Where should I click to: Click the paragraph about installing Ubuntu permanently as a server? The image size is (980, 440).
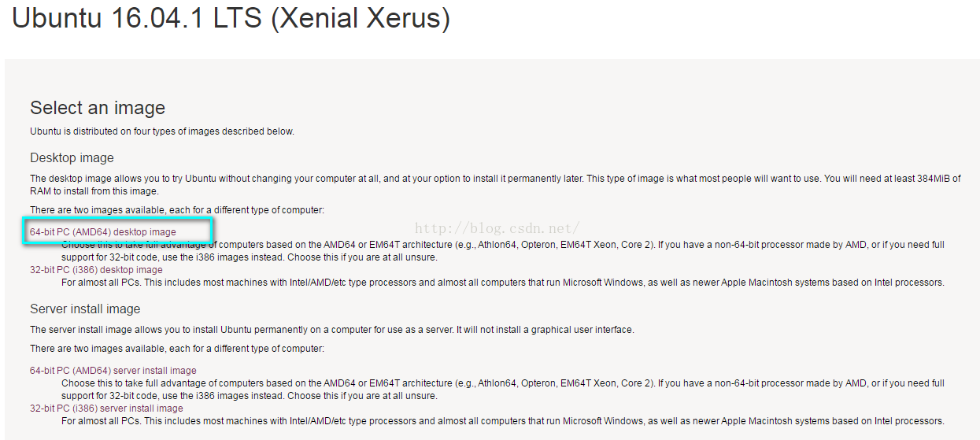point(332,330)
